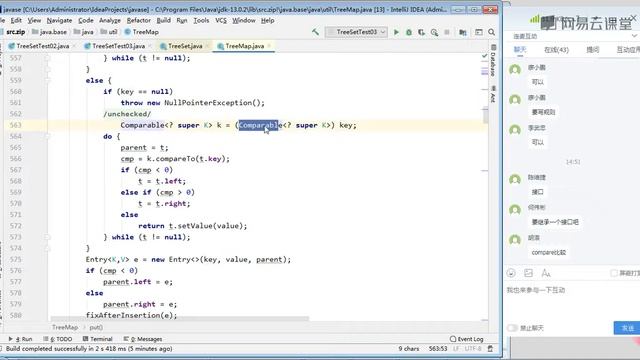Click the fold marker at line 573
This screenshot has width=640, height=360.
click(x=47, y=237)
